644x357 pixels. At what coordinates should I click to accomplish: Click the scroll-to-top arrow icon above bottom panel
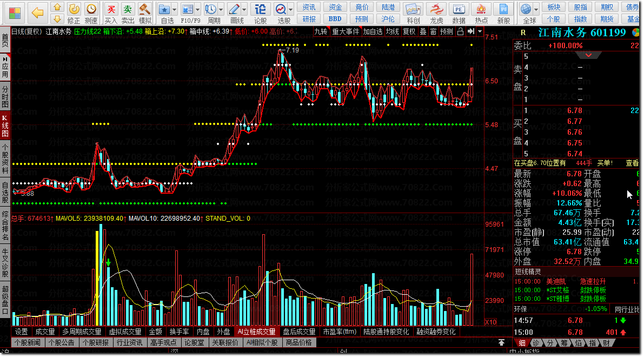501,342
